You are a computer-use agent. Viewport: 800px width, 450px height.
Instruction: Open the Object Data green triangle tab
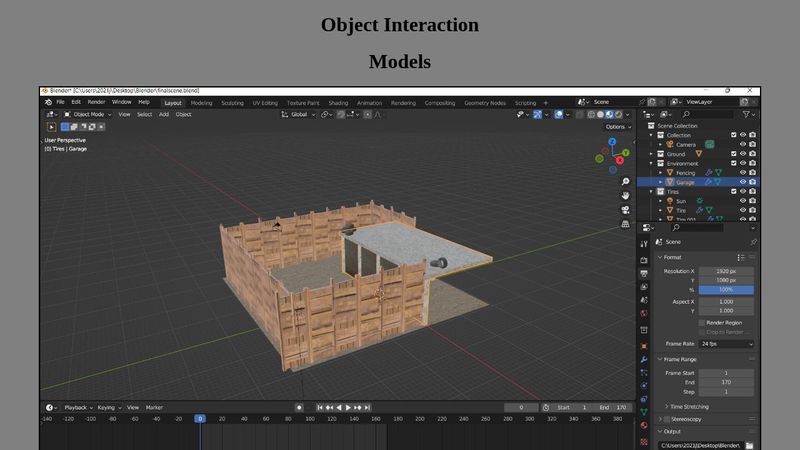coord(644,412)
